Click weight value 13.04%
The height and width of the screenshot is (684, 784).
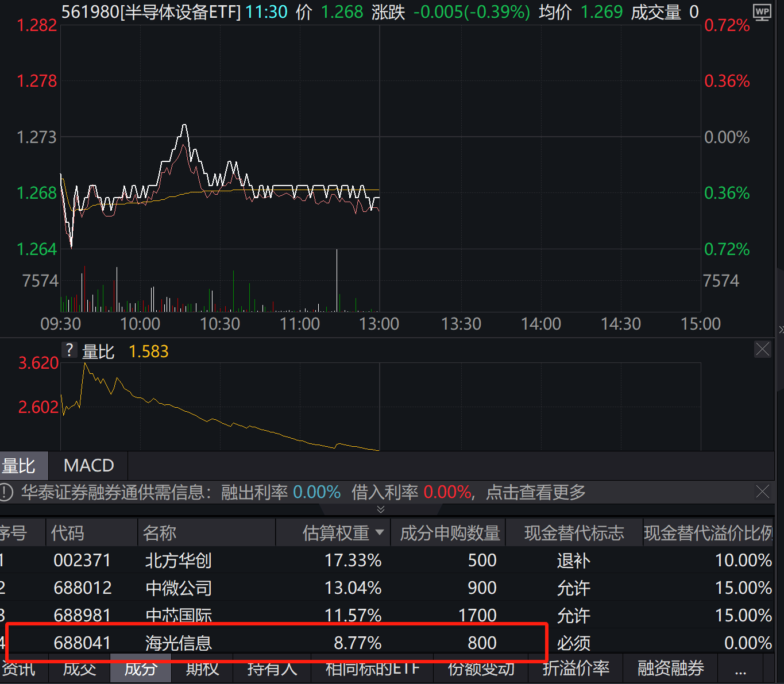353,588
